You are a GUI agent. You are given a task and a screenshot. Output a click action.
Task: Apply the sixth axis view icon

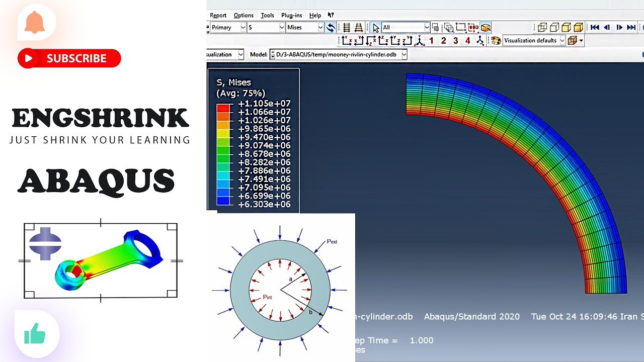click(x=408, y=40)
